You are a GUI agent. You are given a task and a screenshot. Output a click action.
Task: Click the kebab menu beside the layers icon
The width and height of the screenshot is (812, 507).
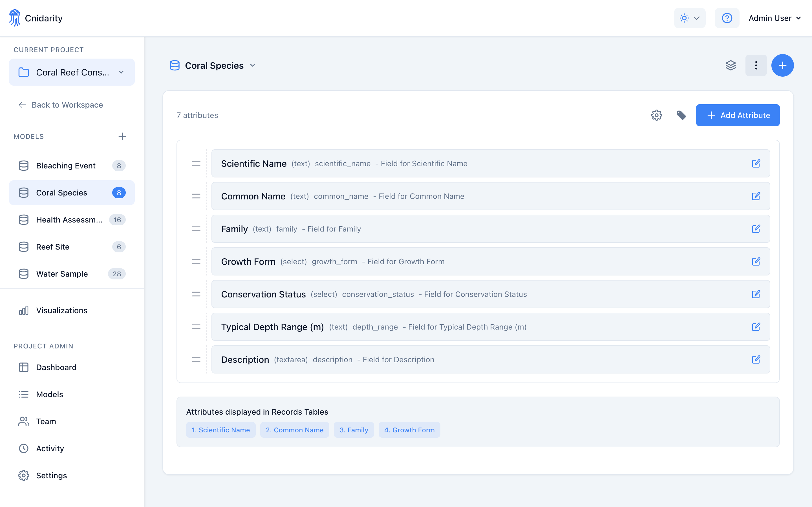[756, 65]
